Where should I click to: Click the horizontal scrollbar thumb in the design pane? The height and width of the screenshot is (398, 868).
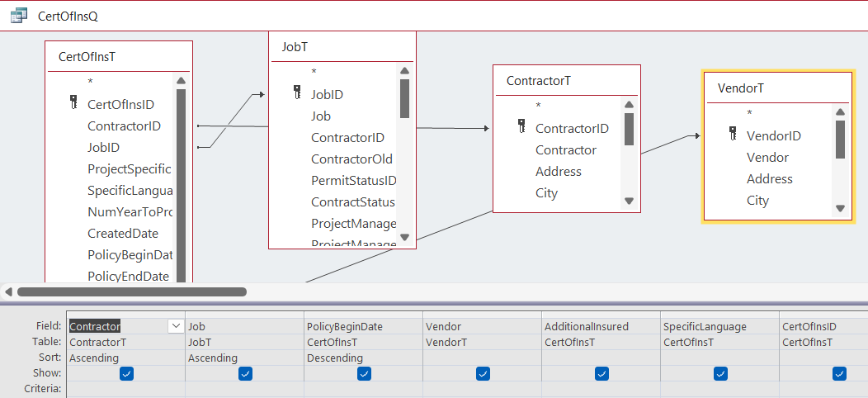pos(132,291)
